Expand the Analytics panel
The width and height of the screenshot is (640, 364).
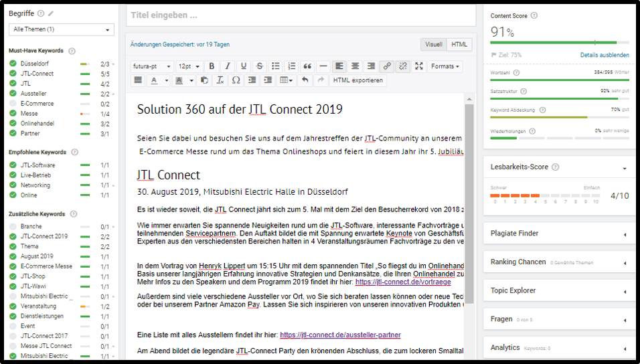pyautogui.click(x=625, y=349)
